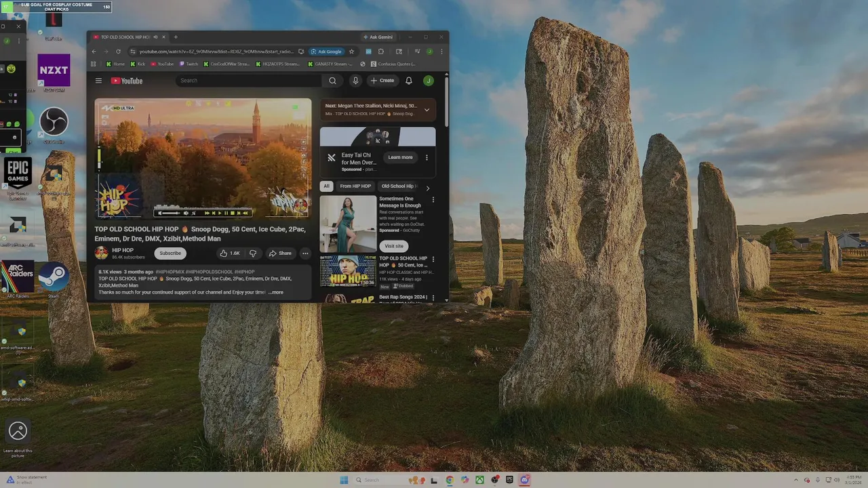Subscribe to the HIP HOP channel
868x488 pixels.
point(170,253)
